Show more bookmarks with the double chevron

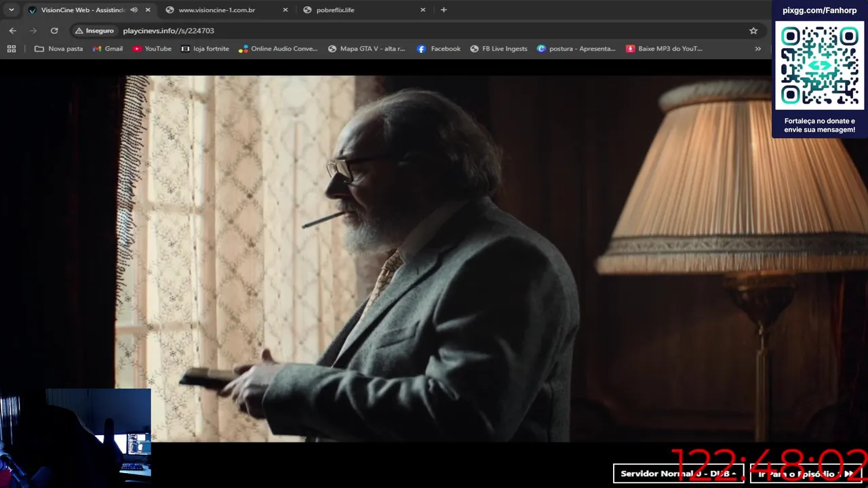click(757, 49)
